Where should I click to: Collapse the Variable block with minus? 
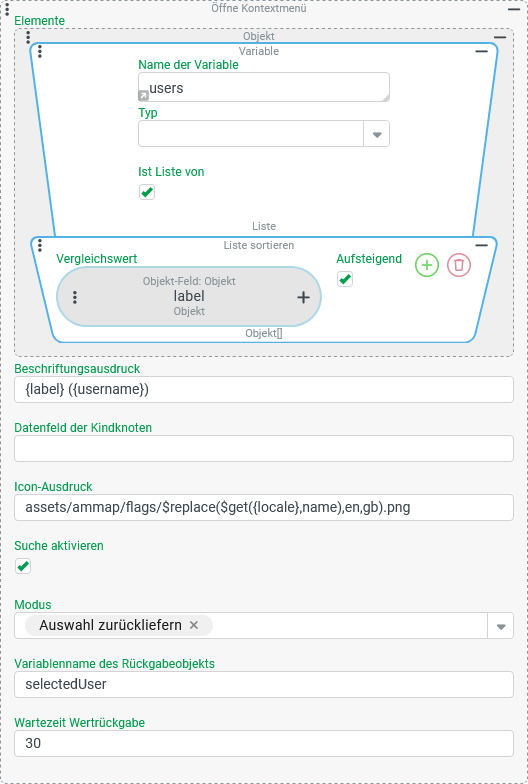click(x=482, y=52)
